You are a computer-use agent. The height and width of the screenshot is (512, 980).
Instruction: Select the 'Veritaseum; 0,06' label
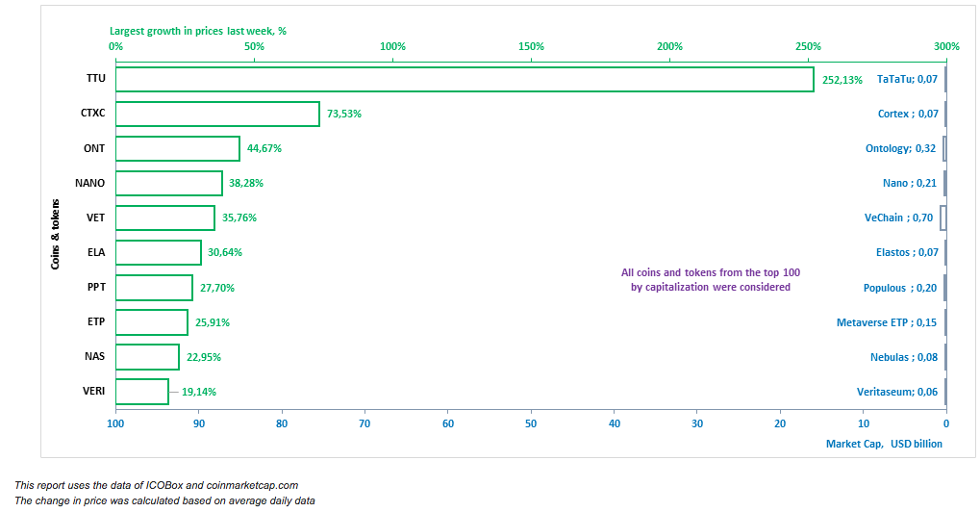897,392
